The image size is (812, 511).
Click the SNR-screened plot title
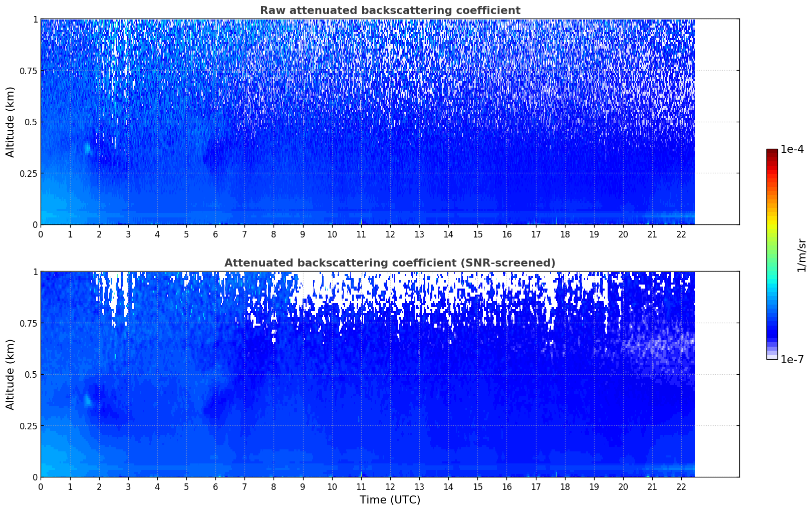point(390,263)
